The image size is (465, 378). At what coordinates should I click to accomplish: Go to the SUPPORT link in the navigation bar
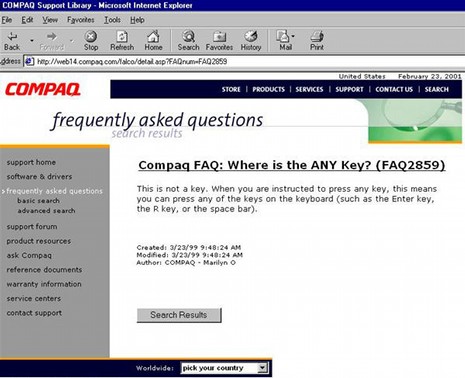(x=349, y=89)
